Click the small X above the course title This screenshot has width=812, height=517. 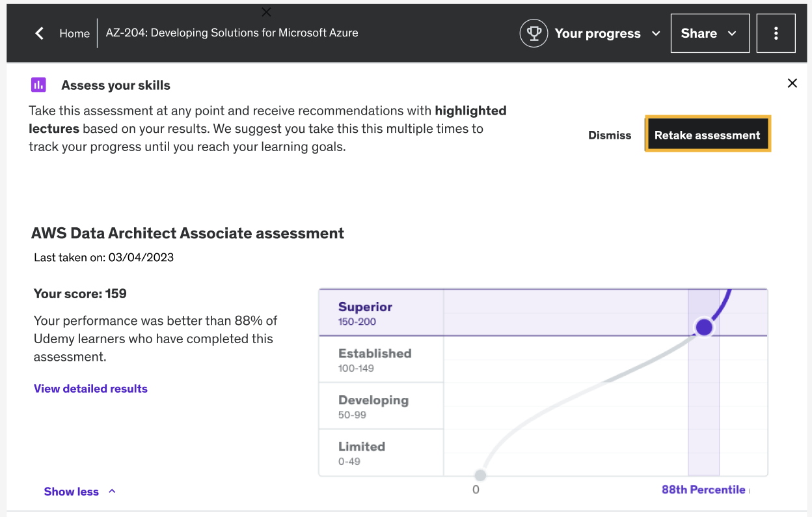pyautogui.click(x=266, y=12)
